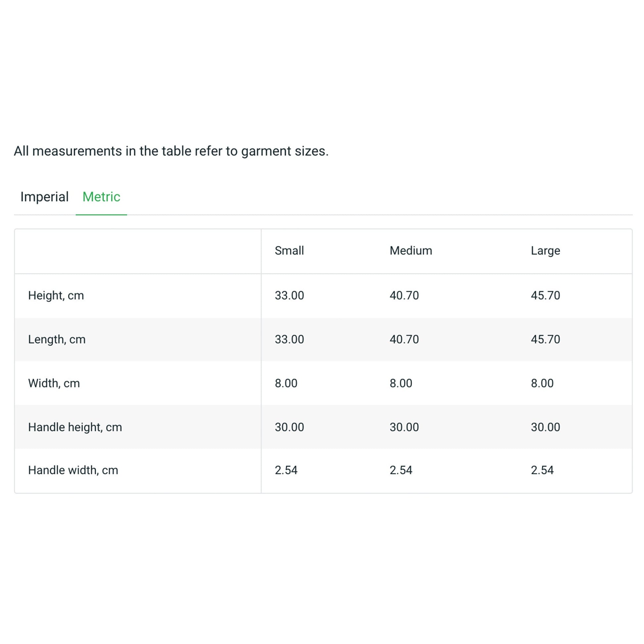This screenshot has height=644, width=644.
Task: Select the Metric tab
Action: click(101, 197)
